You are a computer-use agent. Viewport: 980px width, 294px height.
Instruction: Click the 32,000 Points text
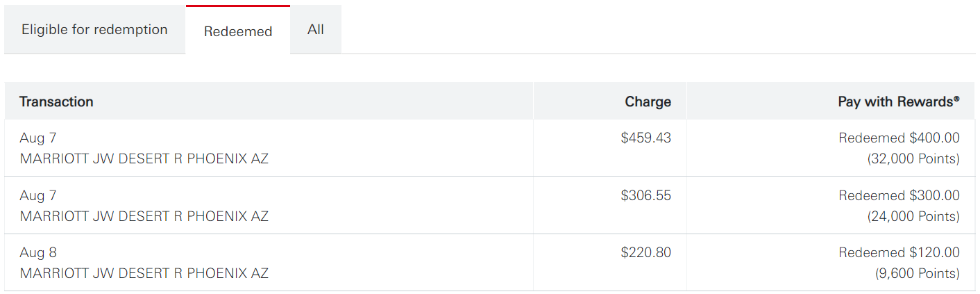point(913,159)
